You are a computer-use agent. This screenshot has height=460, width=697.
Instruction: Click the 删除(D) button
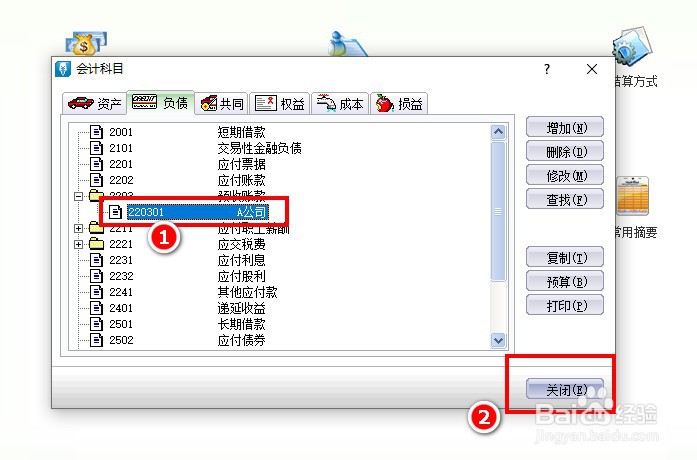(565, 152)
